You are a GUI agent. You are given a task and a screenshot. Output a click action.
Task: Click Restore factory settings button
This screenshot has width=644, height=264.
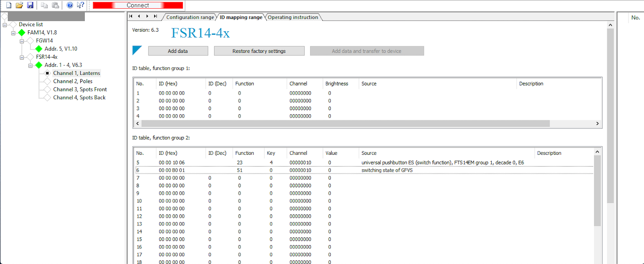point(259,51)
